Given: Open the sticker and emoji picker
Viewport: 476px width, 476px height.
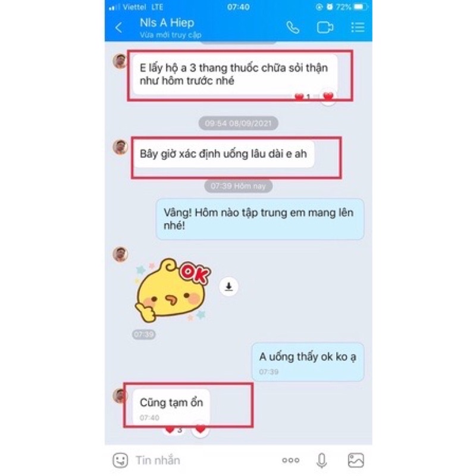Looking at the screenshot, I should point(120,460).
